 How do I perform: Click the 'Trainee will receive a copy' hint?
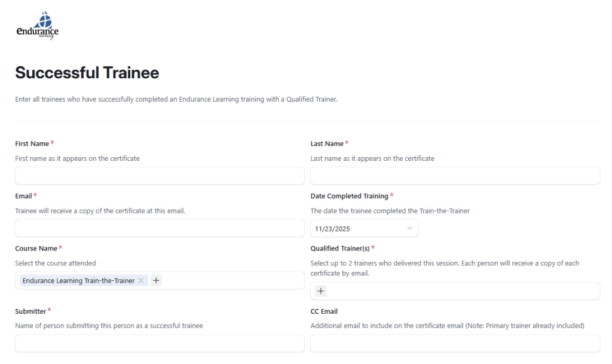tap(100, 210)
